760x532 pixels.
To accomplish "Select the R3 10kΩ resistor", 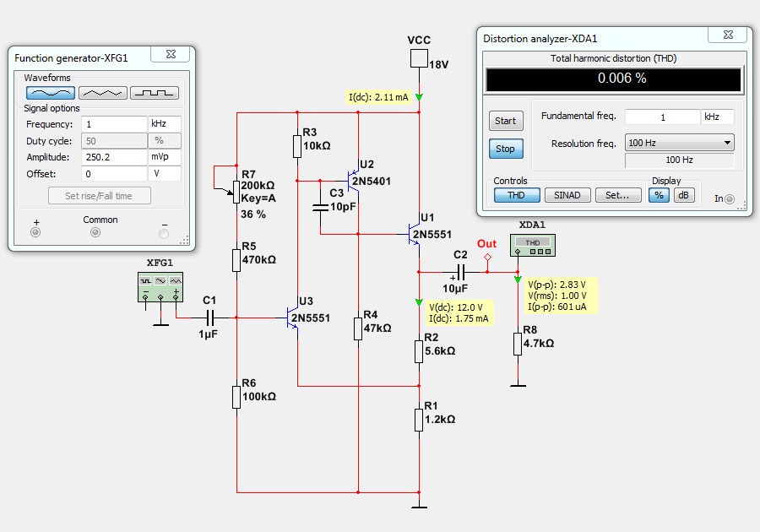I will (297, 146).
